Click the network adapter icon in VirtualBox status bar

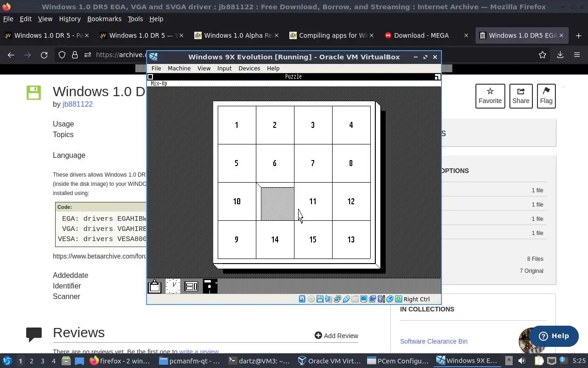pos(337,299)
